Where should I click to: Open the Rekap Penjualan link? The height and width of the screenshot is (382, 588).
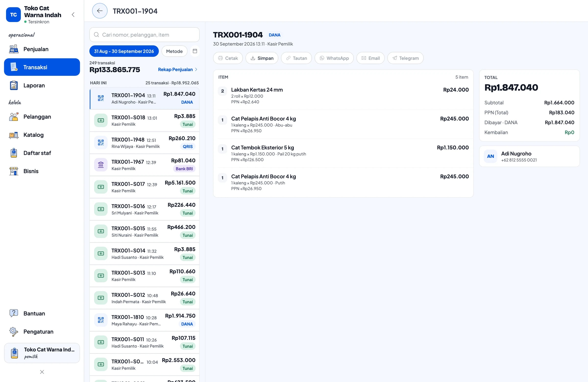(x=178, y=69)
